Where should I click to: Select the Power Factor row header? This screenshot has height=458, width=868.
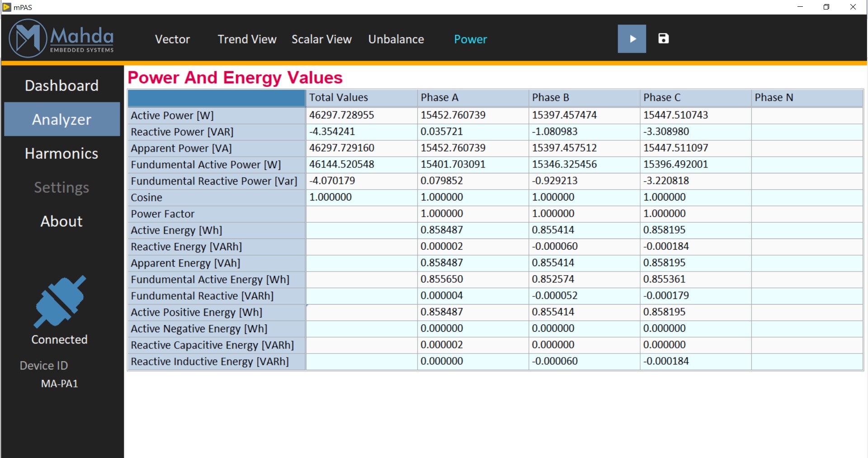point(217,214)
